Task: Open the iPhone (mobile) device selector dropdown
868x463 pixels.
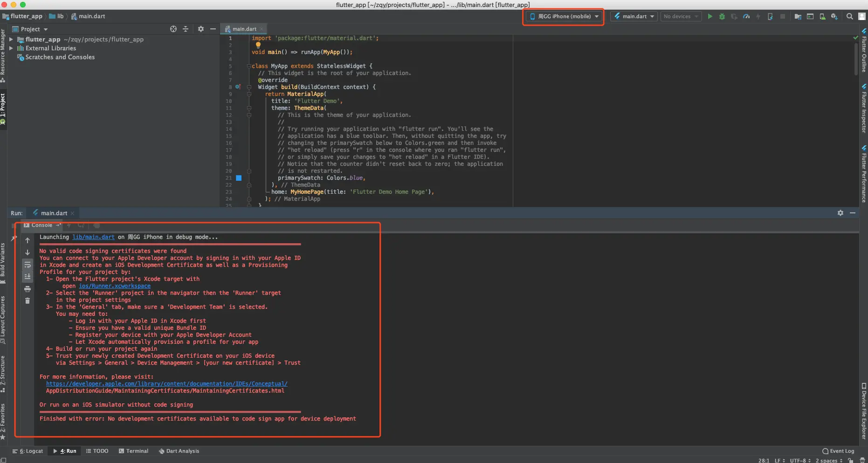Action: click(x=564, y=16)
